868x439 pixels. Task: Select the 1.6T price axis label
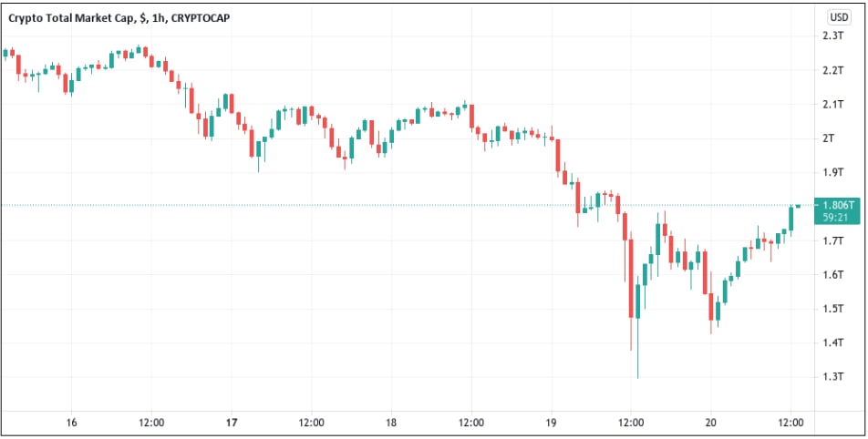(832, 275)
